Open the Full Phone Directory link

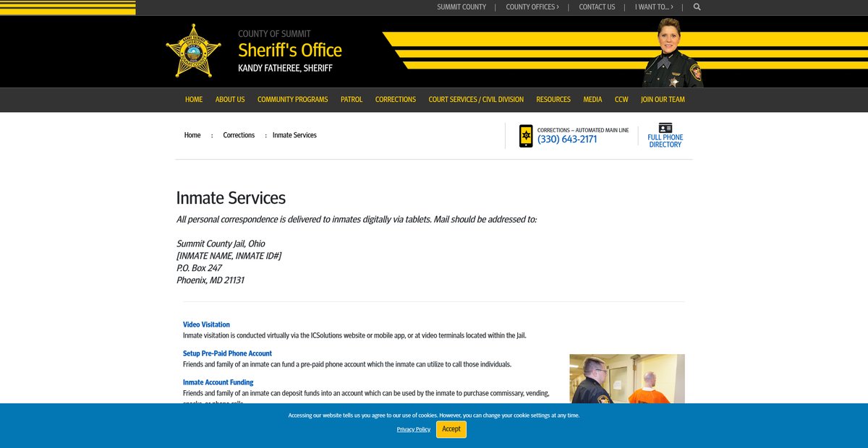[665, 141]
